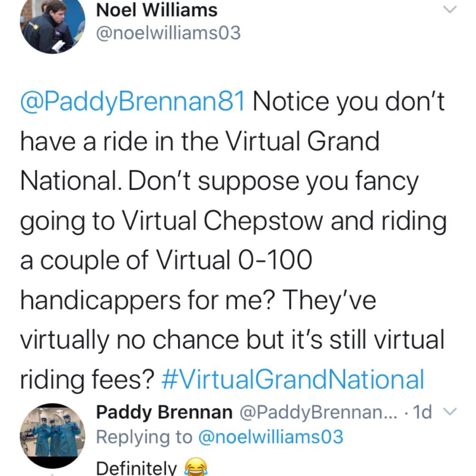Viewport: 476px width, 476px height.
Task: Click the "riding fees?" text before the hashtag
Action: (87, 380)
